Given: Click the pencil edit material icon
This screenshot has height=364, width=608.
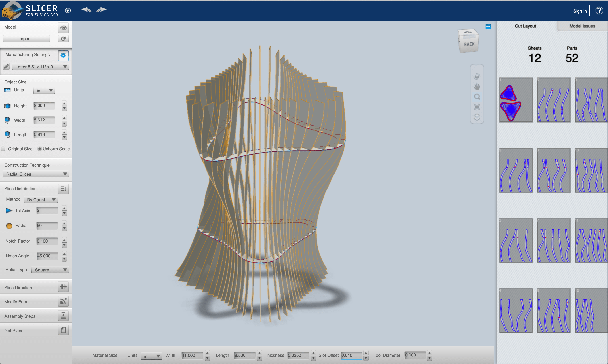Looking at the screenshot, I should (x=6, y=67).
